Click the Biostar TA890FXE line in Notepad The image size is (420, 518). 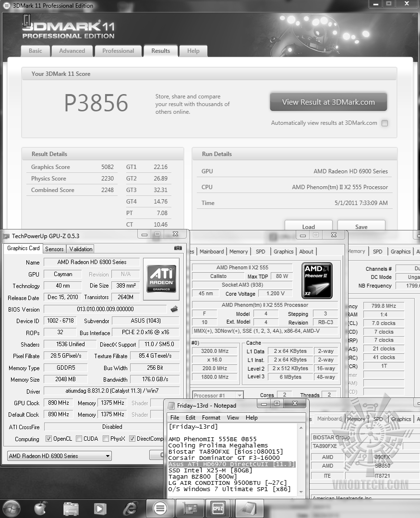[226, 452]
